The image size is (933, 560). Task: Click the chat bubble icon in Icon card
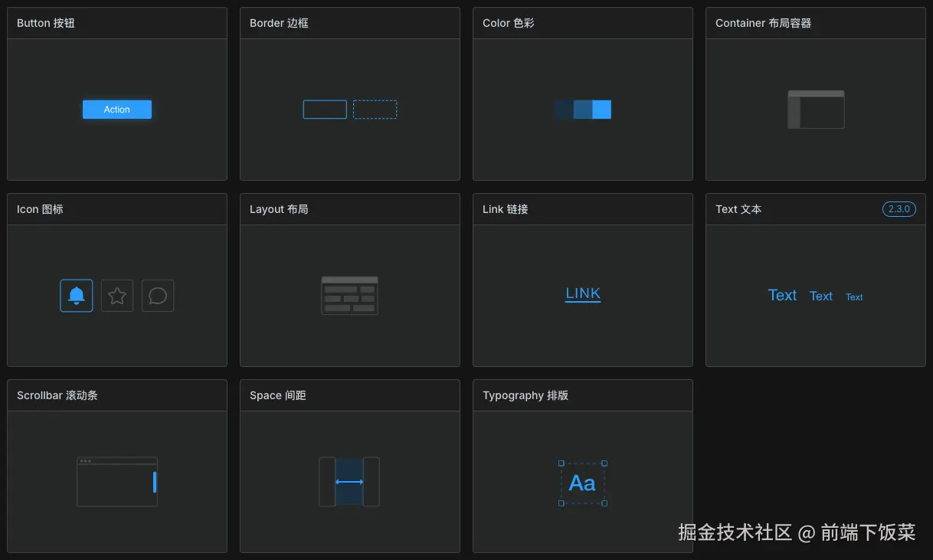158,296
